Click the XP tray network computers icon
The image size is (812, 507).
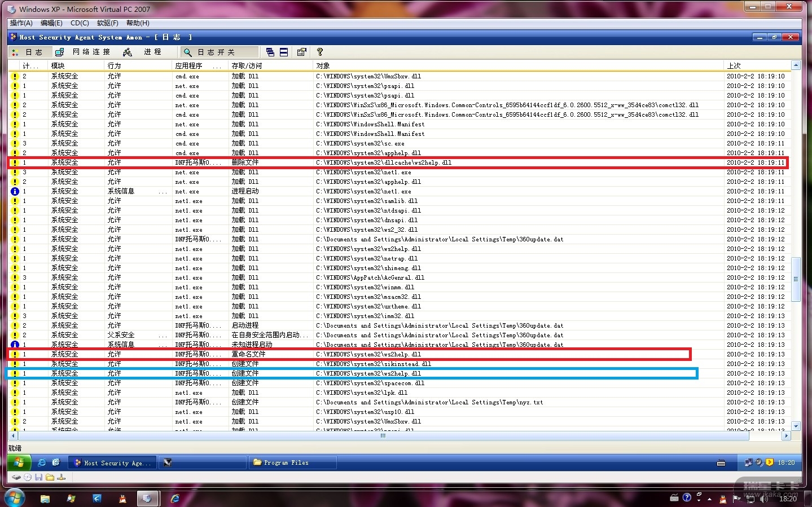[748, 462]
